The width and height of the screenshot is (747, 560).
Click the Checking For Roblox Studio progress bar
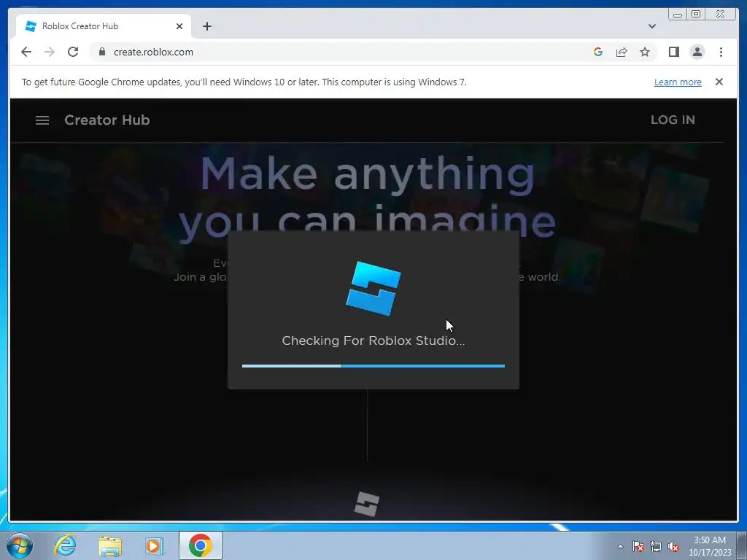point(373,366)
